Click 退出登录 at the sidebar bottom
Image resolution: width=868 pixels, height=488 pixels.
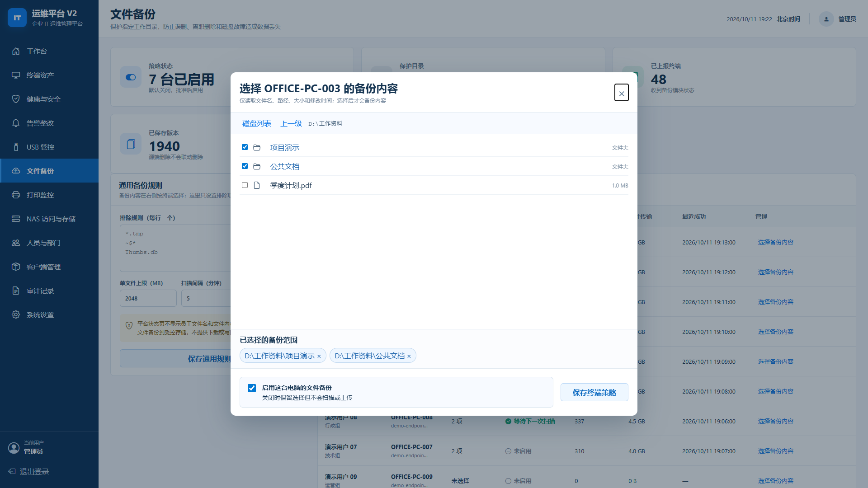tap(29, 471)
